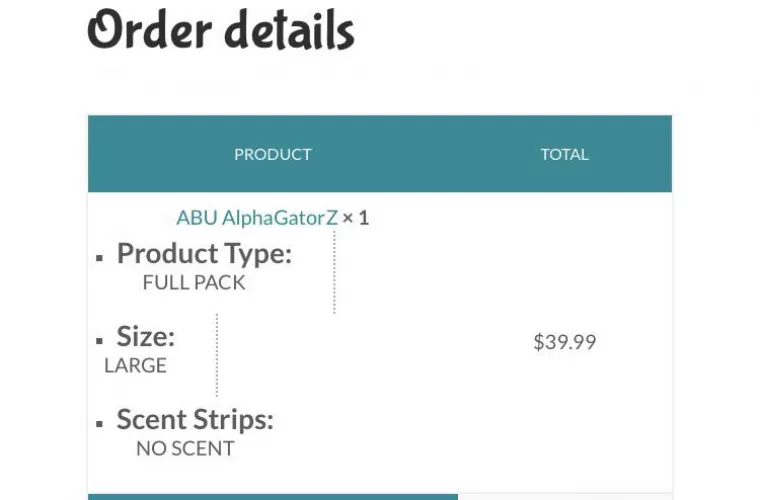Click the teal bar below NO SCENT
Image resolution: width=760 pixels, height=500 pixels.
[x=272, y=496]
